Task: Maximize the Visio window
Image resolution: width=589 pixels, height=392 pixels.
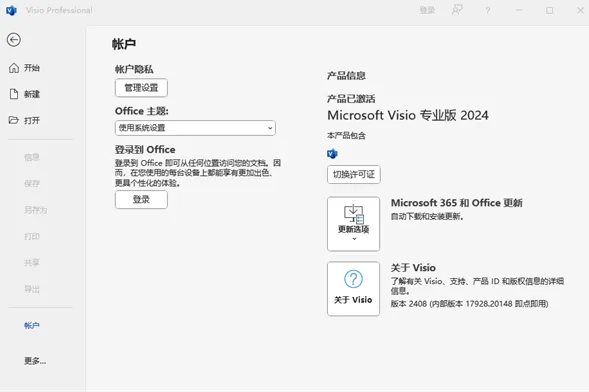Action: pyautogui.click(x=550, y=11)
